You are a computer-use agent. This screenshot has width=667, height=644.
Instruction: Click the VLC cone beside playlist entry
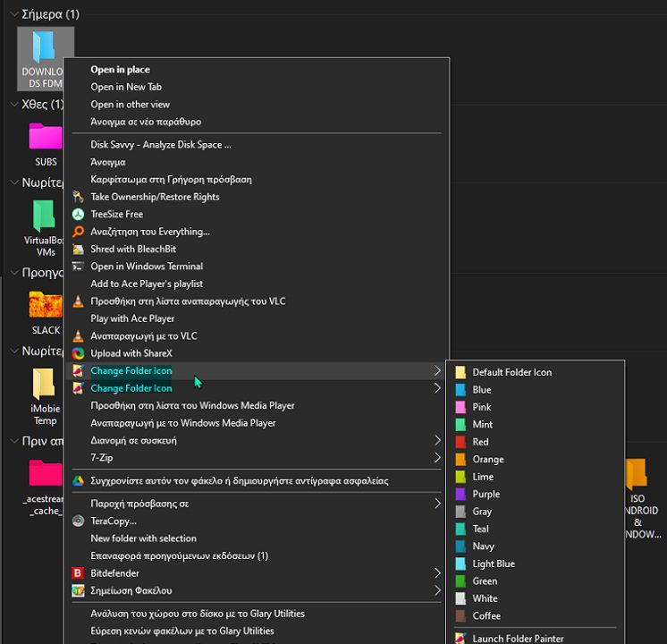coord(78,301)
